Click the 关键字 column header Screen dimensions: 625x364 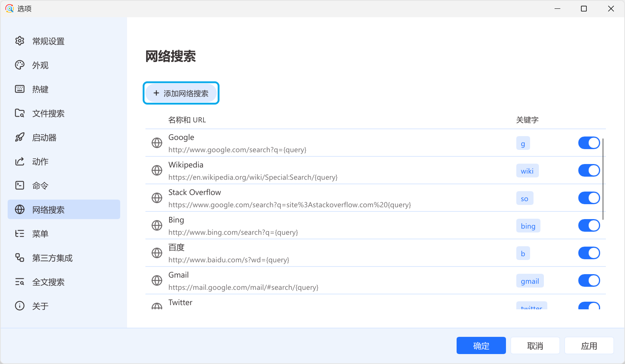[x=527, y=120]
